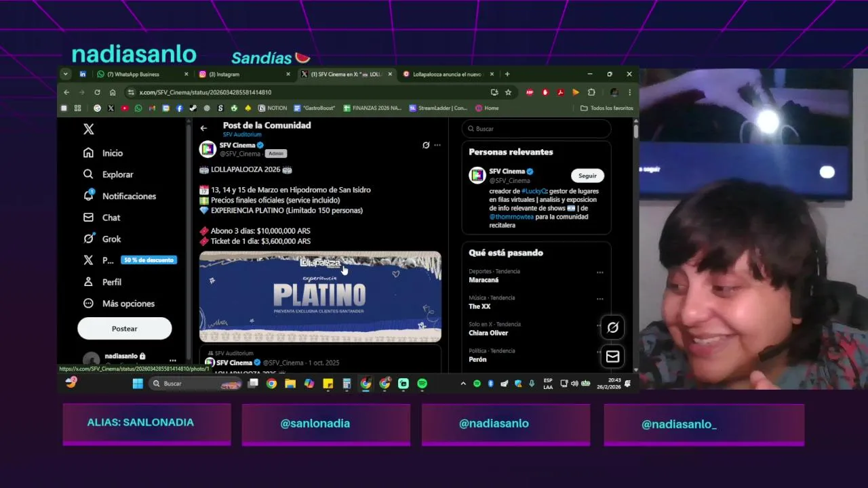Viewport: 868px width, 488px height.
Task: Select the SFV Cinema en X tab
Action: pyautogui.click(x=347, y=74)
